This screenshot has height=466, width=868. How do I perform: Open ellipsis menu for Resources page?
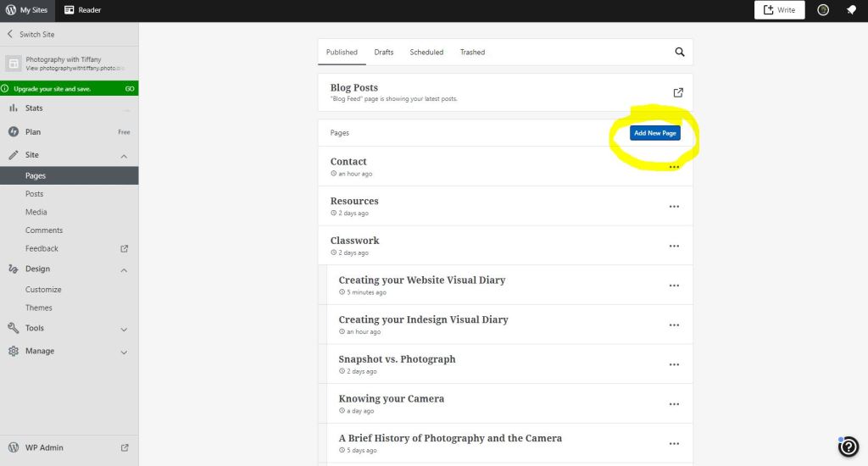674,207
